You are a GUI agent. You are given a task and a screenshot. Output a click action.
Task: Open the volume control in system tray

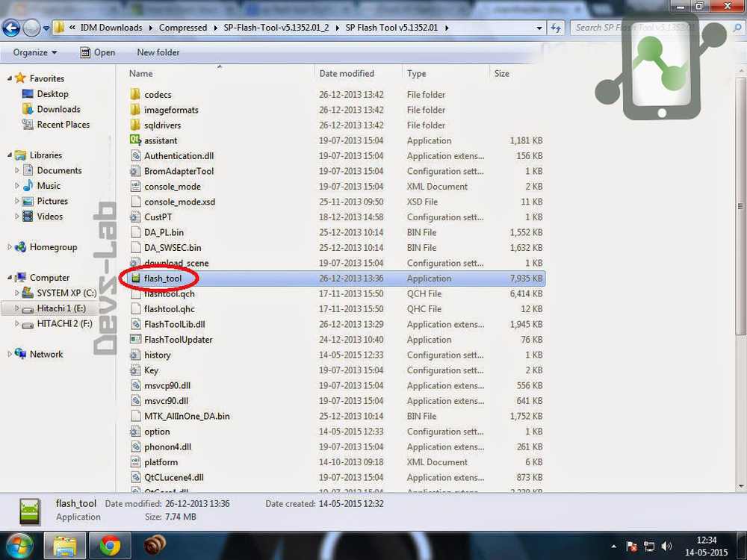(x=666, y=547)
